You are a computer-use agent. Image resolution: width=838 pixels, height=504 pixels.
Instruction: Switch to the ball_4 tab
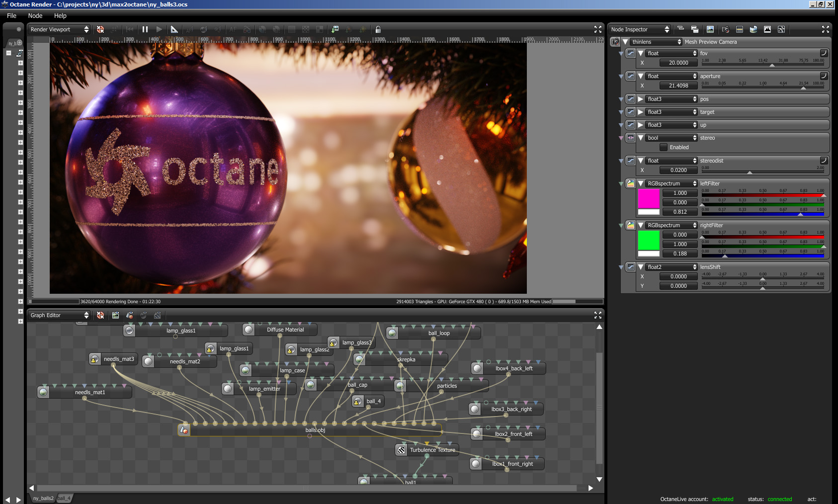click(x=64, y=498)
